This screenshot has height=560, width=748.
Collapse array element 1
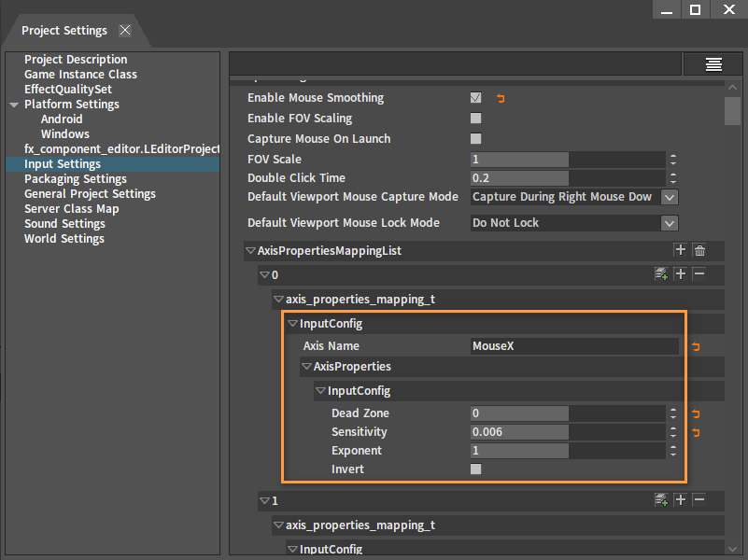tap(264, 500)
